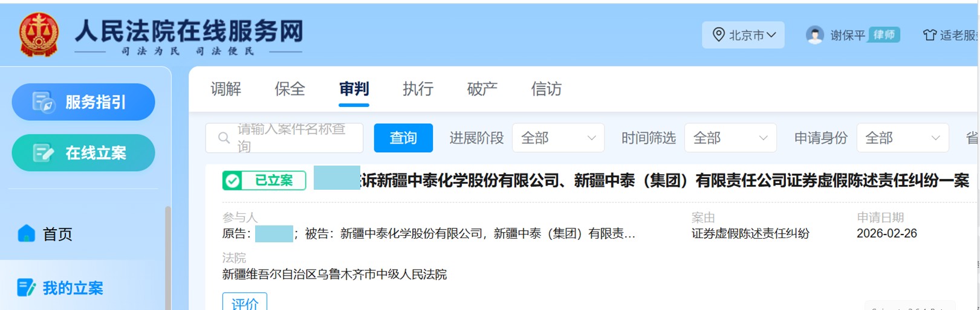
Task: Click the 新疆维吾尔自治区乌鲁木齐市中级人民法院 court text
Action: coord(334,274)
